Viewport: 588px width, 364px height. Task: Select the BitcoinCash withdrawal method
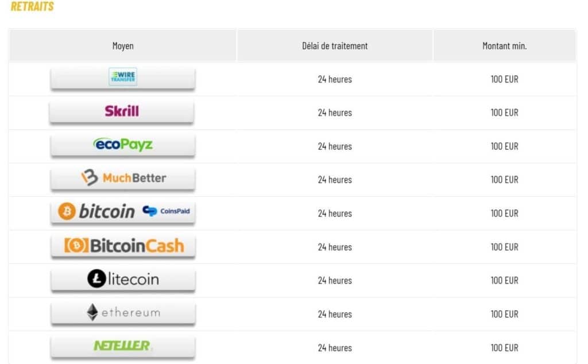123,246
